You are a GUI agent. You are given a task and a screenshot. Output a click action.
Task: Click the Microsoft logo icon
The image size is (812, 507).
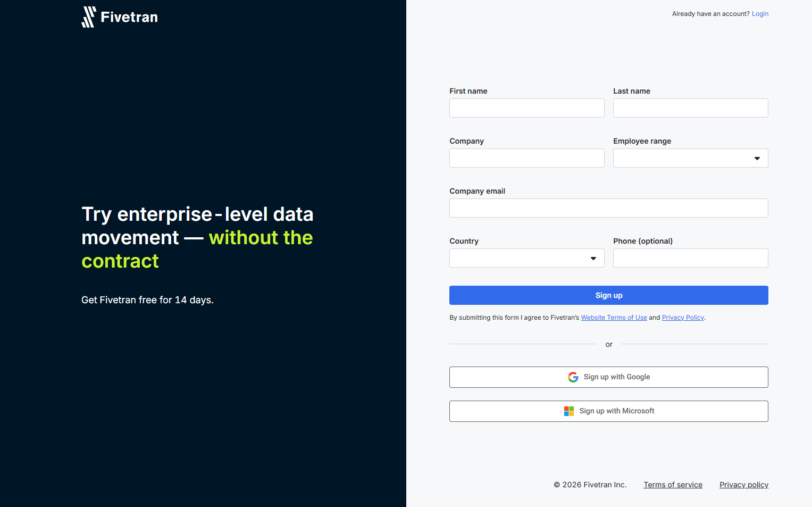569,411
